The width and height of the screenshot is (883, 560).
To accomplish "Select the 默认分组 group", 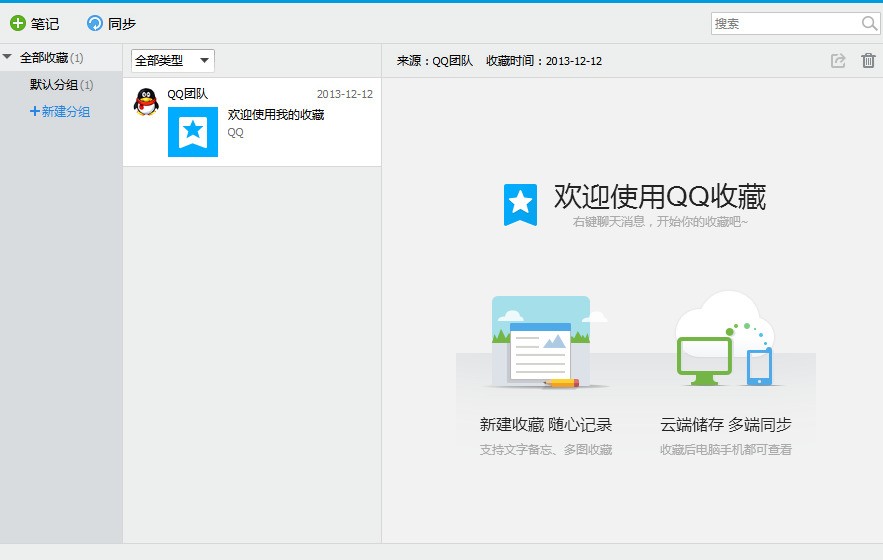I will [61, 85].
